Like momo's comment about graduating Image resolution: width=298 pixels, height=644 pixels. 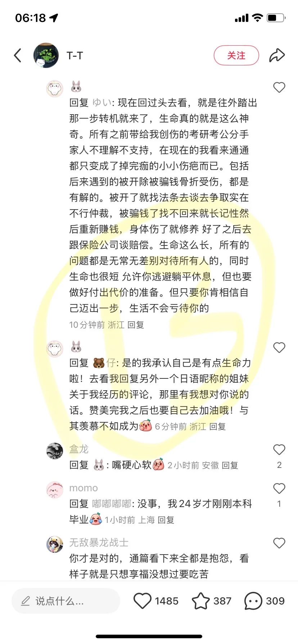[279, 488]
